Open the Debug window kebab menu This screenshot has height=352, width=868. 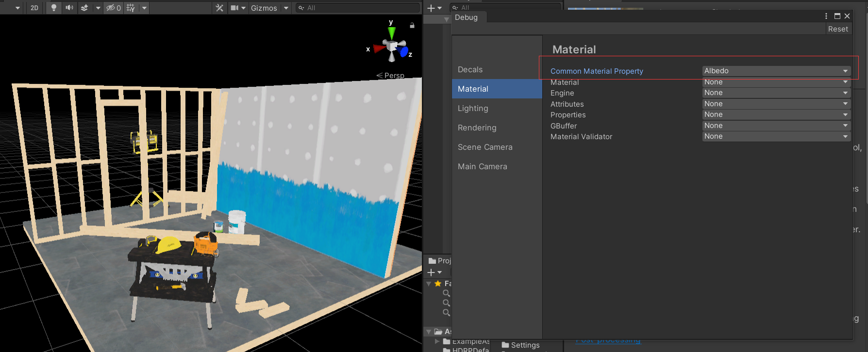[826, 16]
